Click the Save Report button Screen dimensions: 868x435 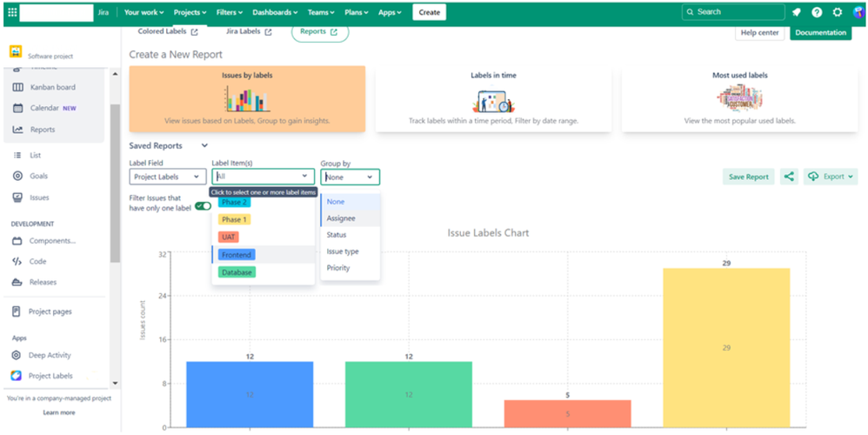coord(749,177)
